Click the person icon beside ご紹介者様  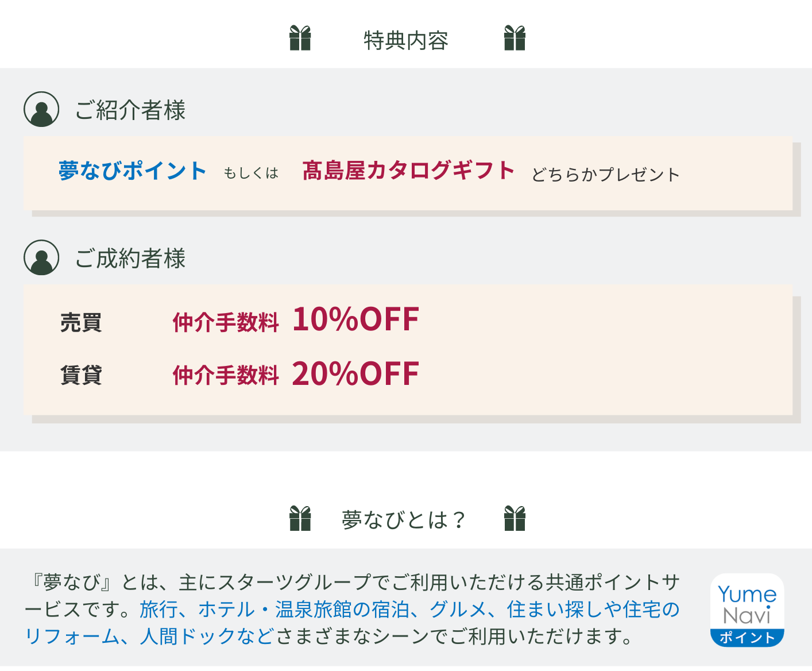[x=41, y=109]
